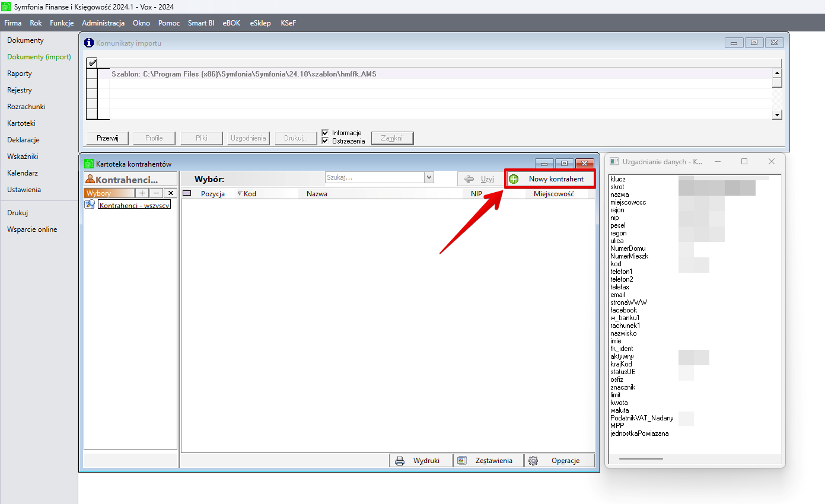The image size is (825, 504).
Task: Click the green plus icon of Nowy kontrahent
Action: (x=514, y=179)
